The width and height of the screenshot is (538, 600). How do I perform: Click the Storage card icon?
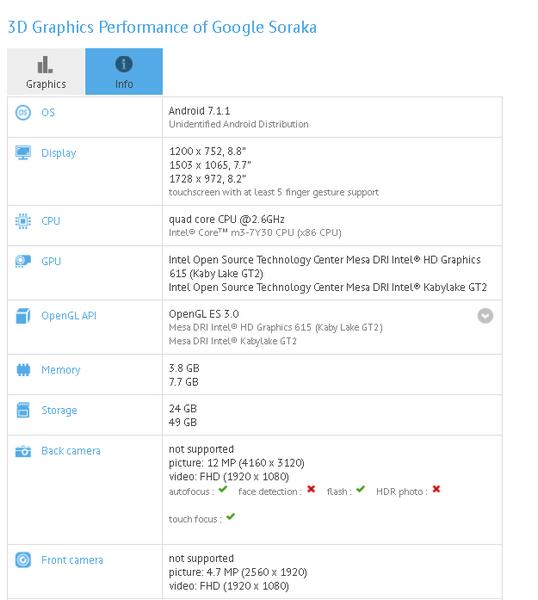[23, 410]
